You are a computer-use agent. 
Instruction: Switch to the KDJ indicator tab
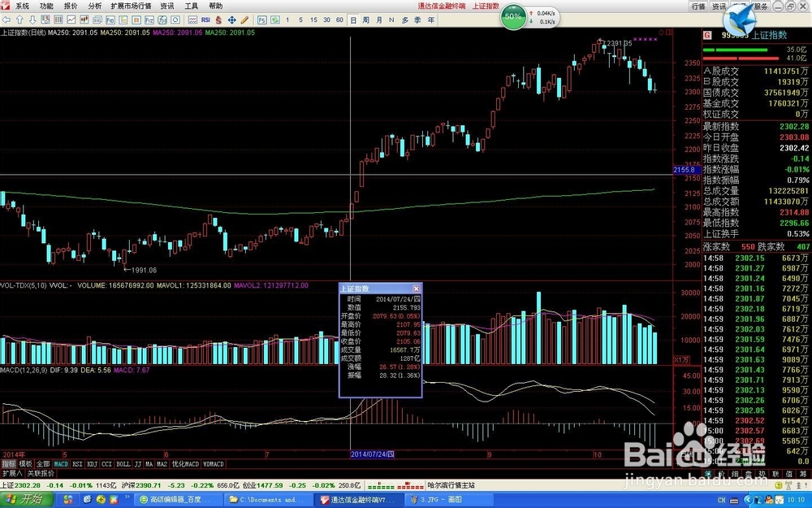tap(93, 464)
